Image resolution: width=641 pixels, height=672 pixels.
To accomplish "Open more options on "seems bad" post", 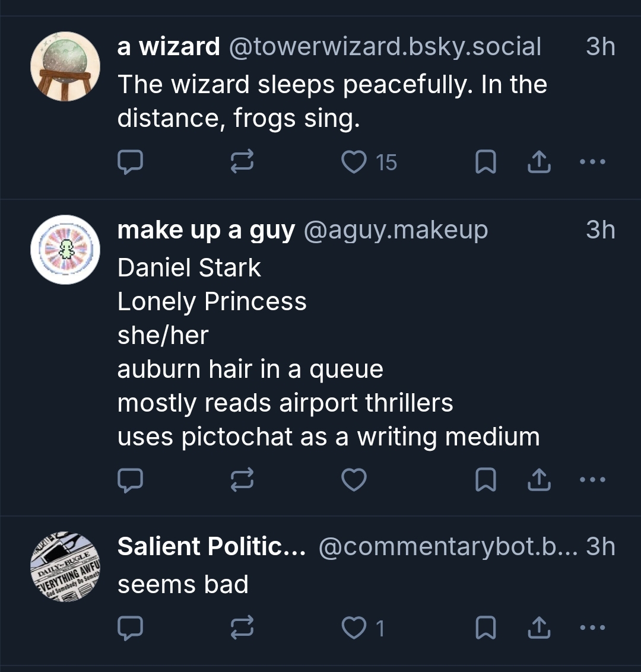I will [x=594, y=628].
